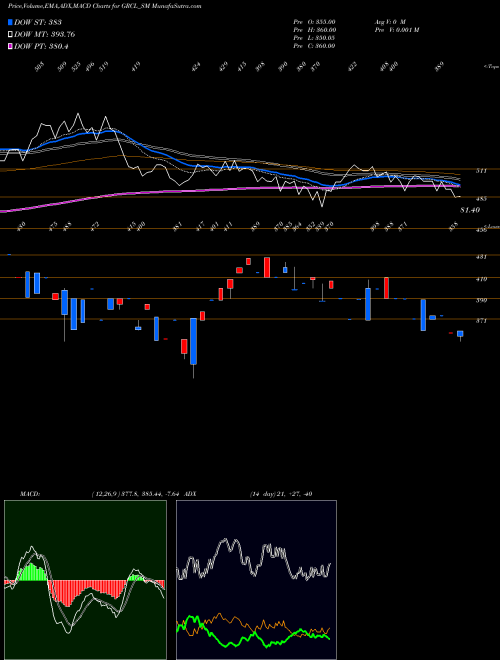
Task: Click the magenta DOW PT legend swatch
Action: [x=10, y=47]
